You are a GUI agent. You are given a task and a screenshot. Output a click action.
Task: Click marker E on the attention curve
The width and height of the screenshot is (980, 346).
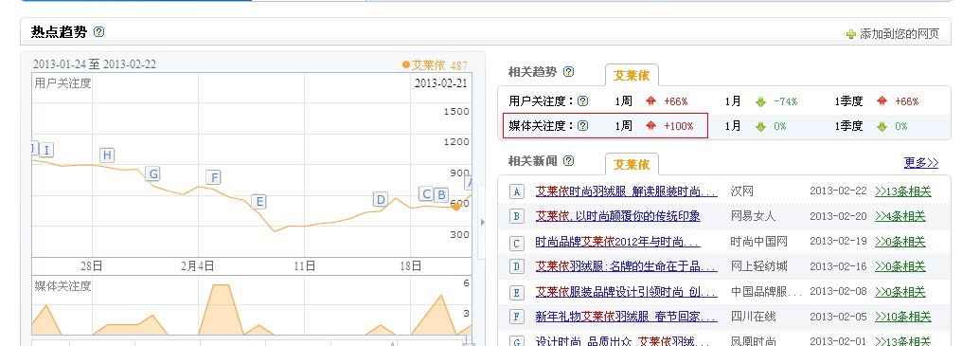[x=258, y=202]
